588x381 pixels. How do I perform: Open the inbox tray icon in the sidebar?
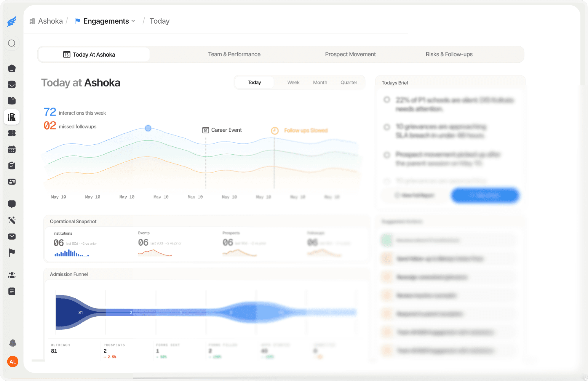[12, 85]
